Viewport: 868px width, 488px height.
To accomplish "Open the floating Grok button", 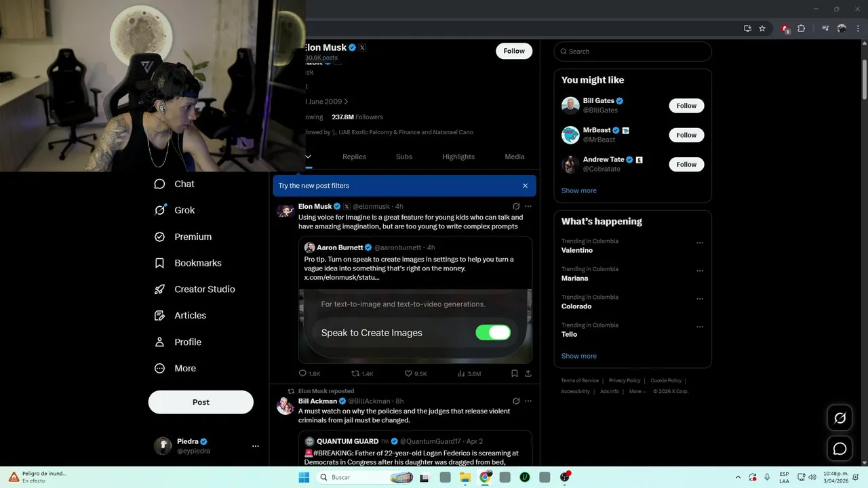I will click(x=840, y=418).
